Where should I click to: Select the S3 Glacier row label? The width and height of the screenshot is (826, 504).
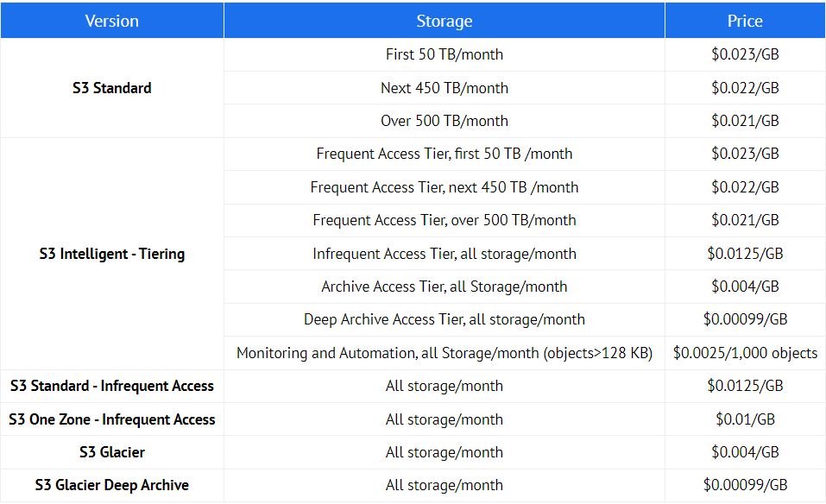point(112,452)
